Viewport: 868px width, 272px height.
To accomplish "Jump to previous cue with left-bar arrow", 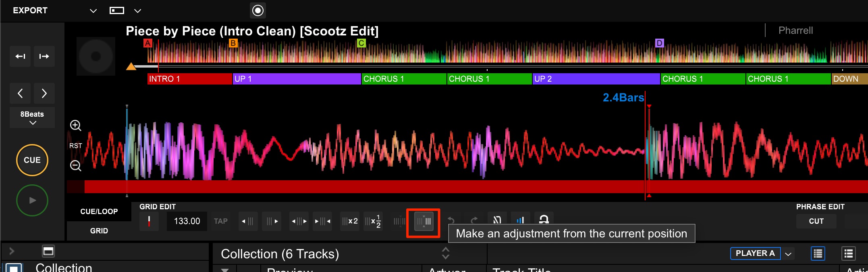I will [21, 56].
